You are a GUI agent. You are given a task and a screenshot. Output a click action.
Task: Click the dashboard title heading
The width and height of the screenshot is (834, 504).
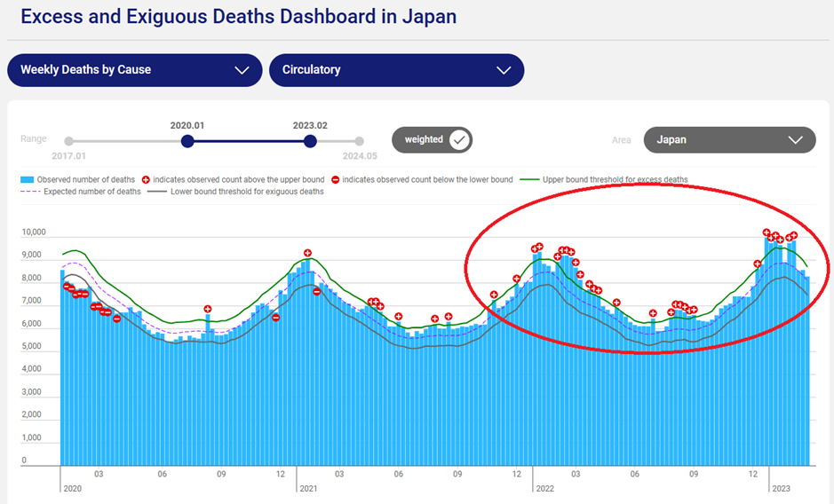(x=238, y=17)
